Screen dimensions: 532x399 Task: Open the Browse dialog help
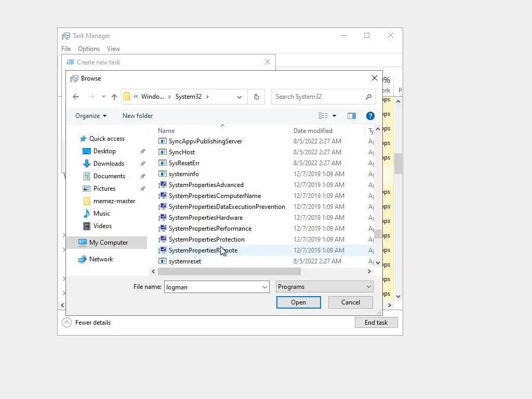tap(370, 116)
